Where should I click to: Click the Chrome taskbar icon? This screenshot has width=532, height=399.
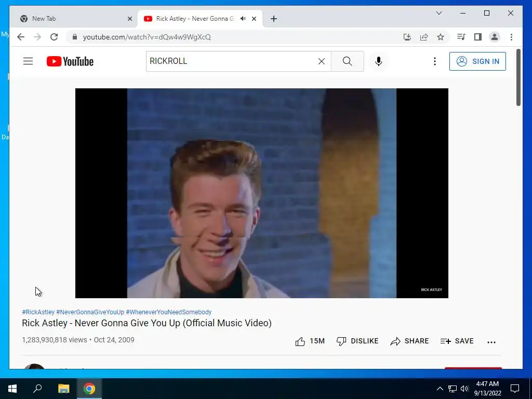(89, 389)
